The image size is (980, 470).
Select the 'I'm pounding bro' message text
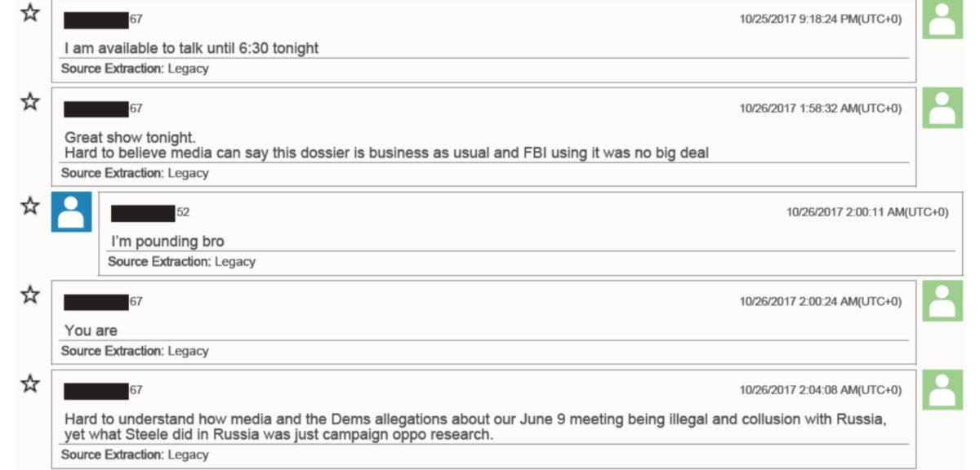[x=167, y=242]
